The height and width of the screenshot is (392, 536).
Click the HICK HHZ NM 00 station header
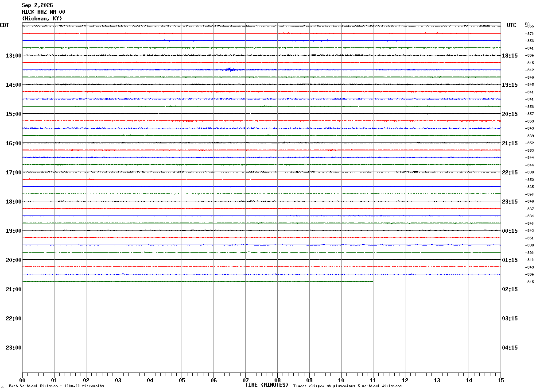[43, 12]
